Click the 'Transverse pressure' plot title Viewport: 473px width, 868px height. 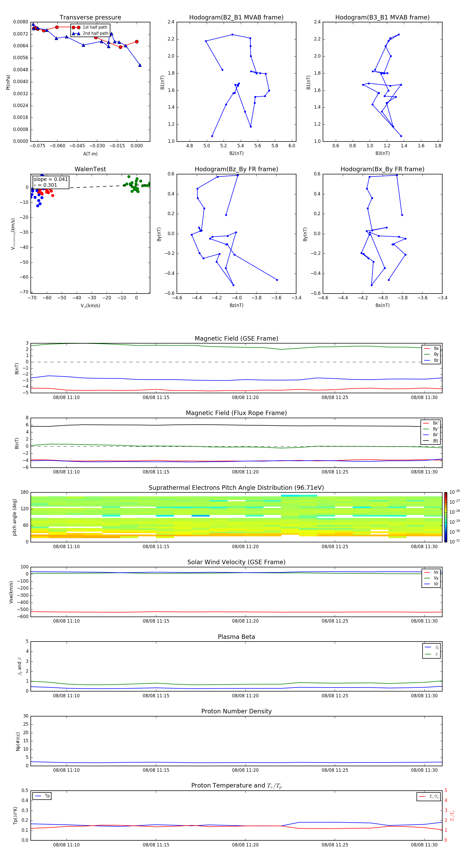[x=90, y=17]
